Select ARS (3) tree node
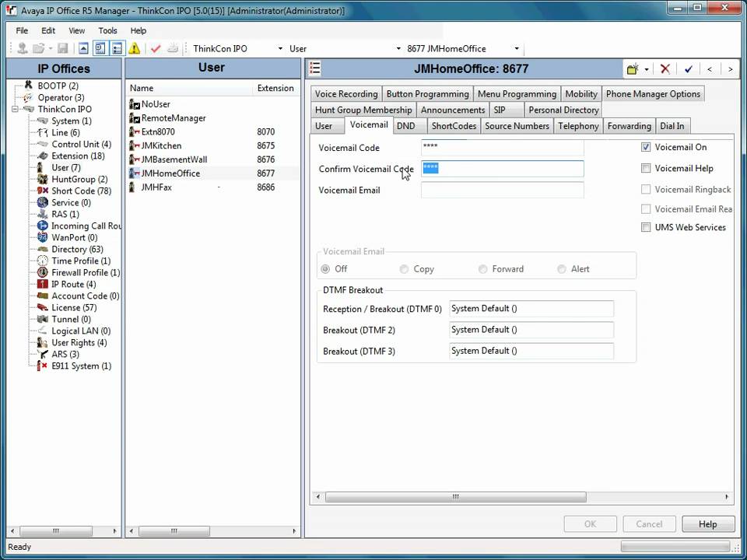 click(x=65, y=355)
